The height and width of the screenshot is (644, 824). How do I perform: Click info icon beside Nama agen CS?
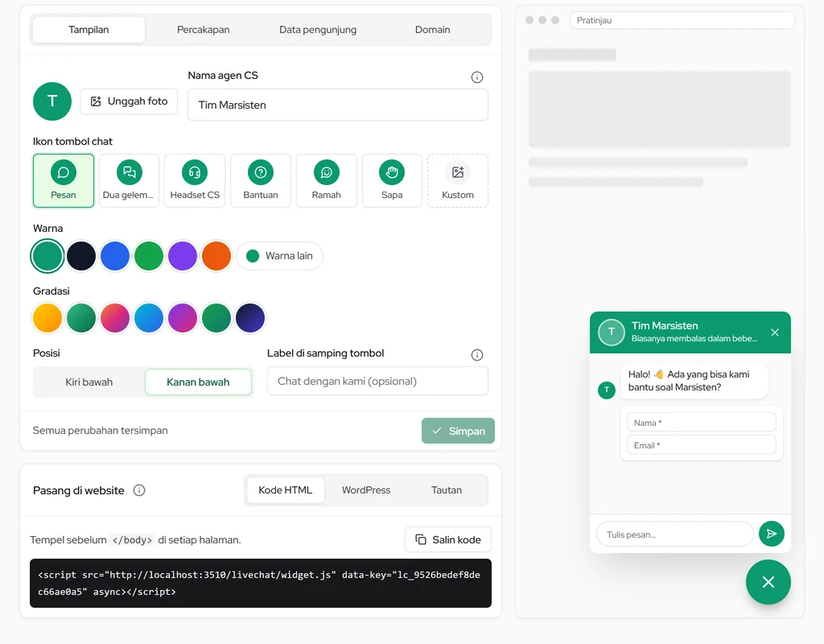(x=476, y=77)
